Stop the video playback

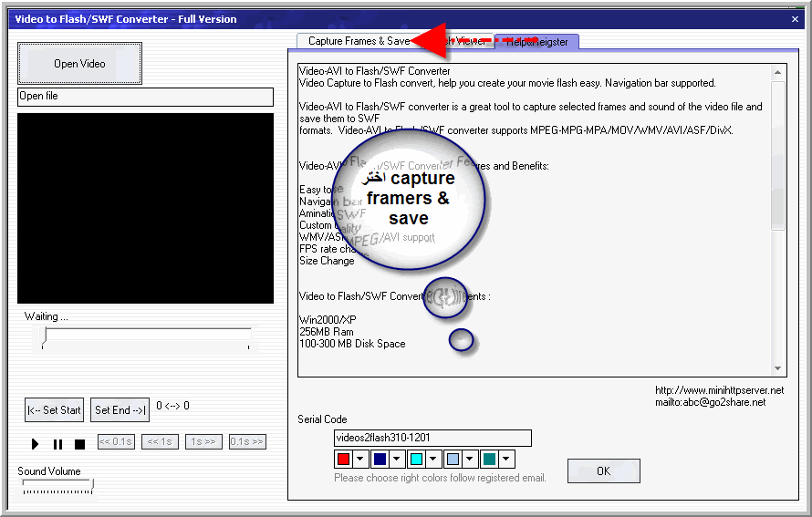coord(79,444)
